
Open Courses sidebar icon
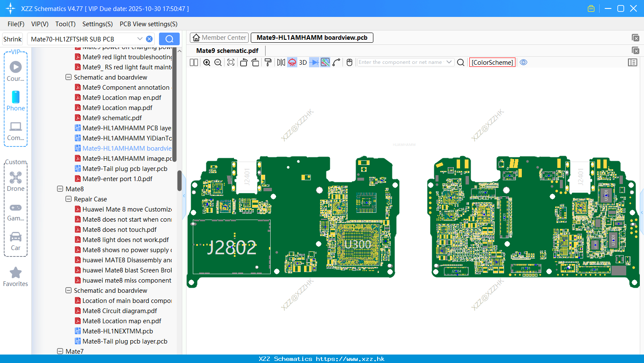pyautogui.click(x=16, y=71)
